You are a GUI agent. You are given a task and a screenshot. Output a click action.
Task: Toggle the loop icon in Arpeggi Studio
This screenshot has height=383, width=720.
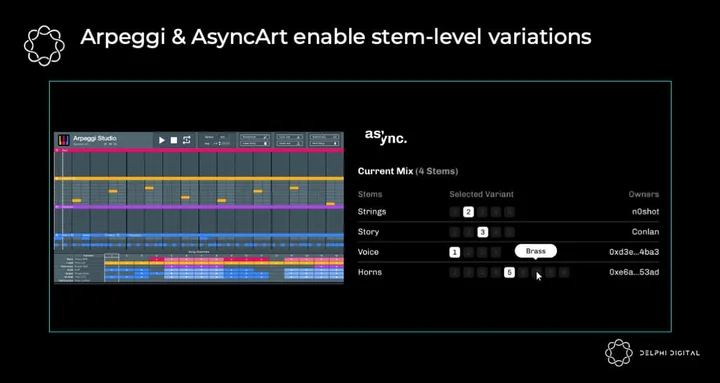coord(186,140)
